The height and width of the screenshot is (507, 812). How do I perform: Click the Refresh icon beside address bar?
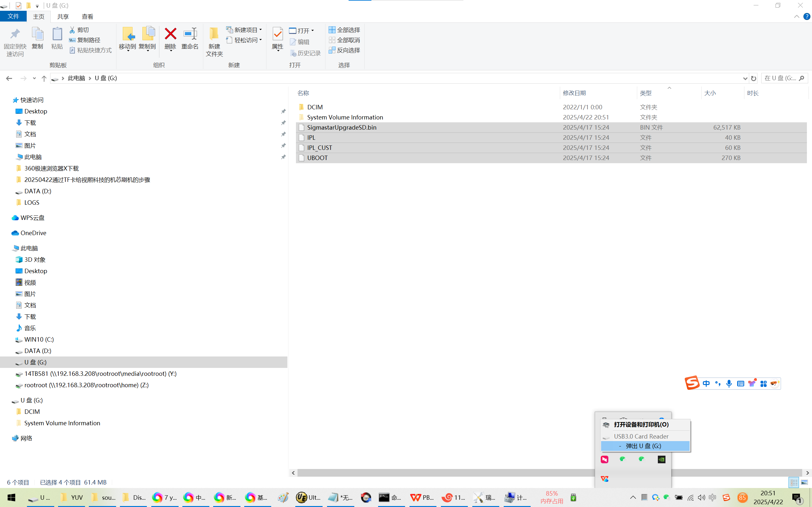[754, 78]
